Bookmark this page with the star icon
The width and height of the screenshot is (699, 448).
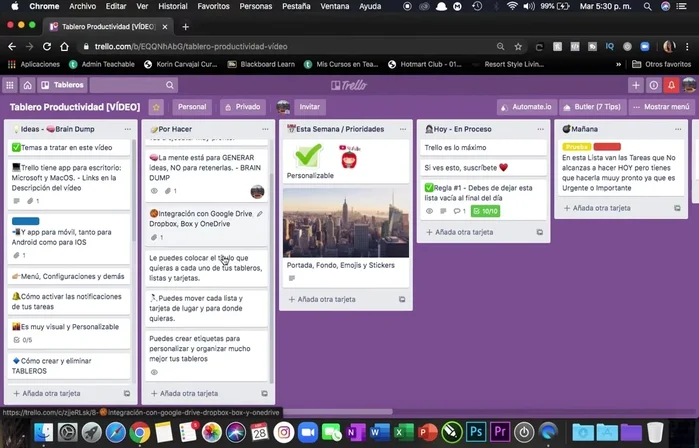(518, 47)
